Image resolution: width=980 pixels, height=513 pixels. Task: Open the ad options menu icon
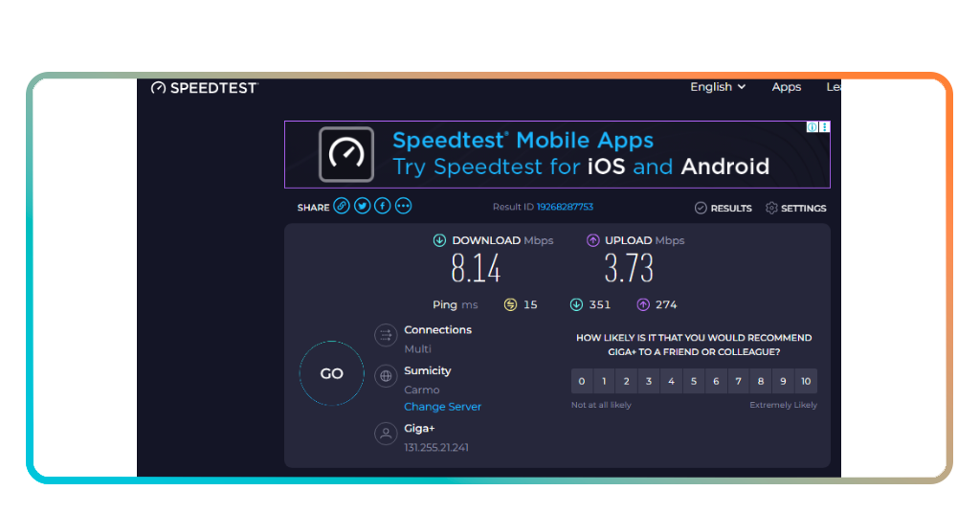pos(825,127)
